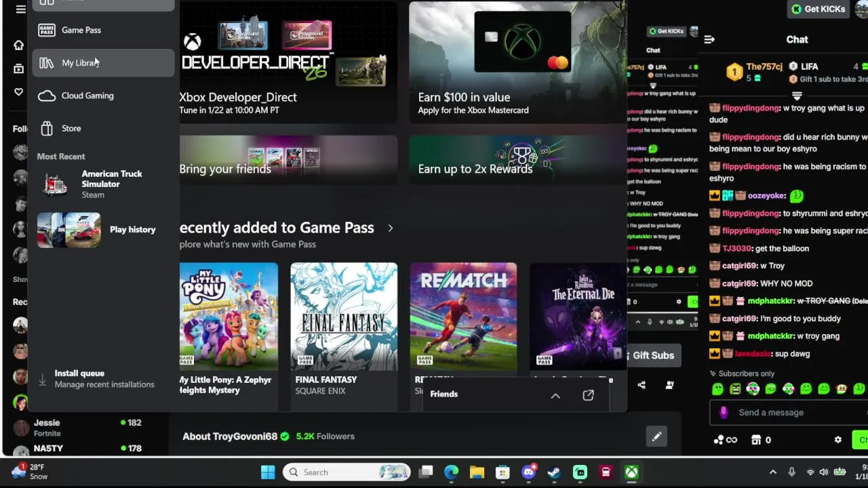Collapse the chat panel arrow icon
This screenshot has width=868, height=488.
tap(709, 39)
